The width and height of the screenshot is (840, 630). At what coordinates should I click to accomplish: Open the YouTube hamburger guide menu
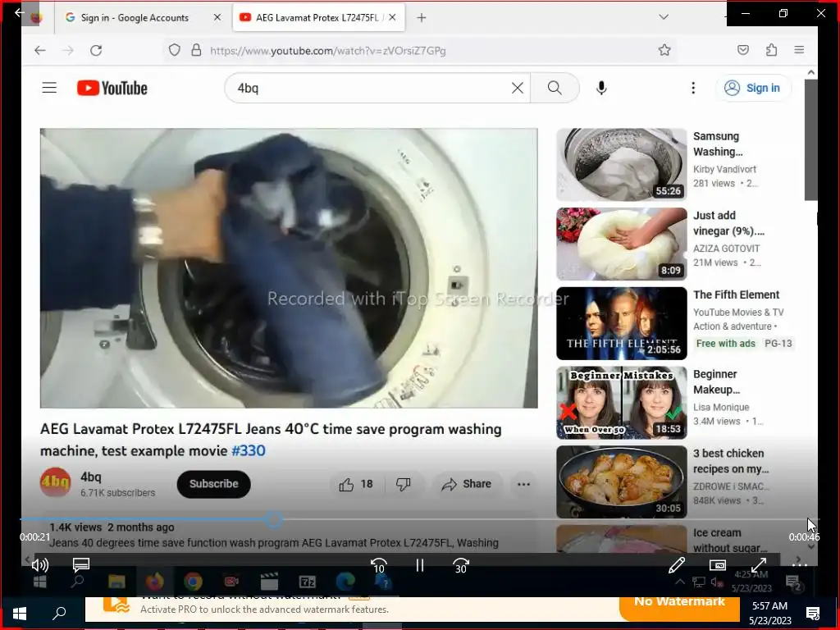pos(49,87)
